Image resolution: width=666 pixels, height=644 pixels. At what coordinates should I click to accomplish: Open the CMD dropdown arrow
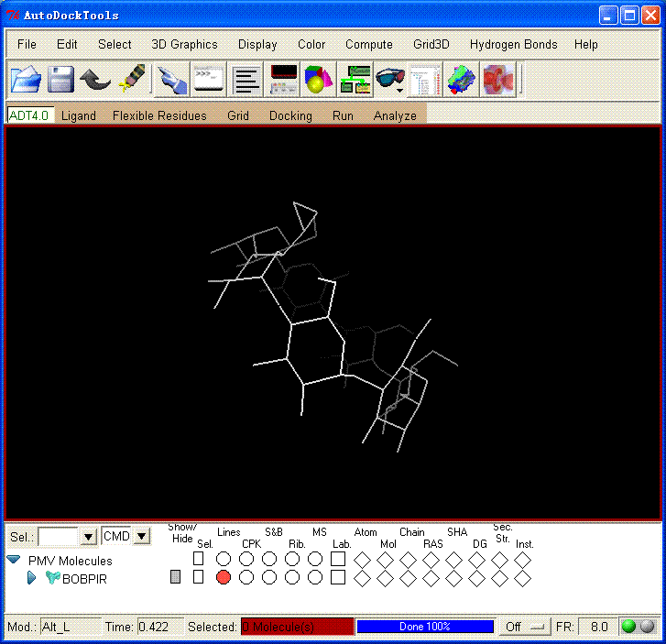tap(142, 537)
